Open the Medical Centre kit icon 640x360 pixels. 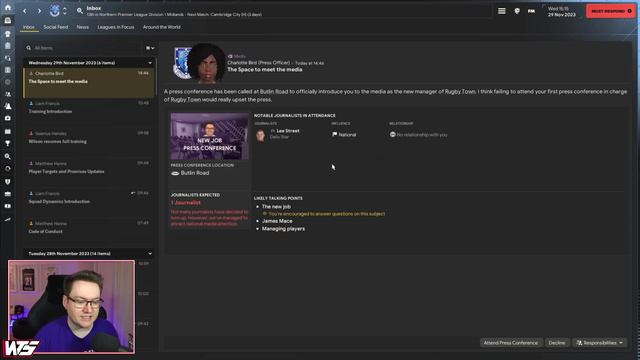[x=8, y=118]
